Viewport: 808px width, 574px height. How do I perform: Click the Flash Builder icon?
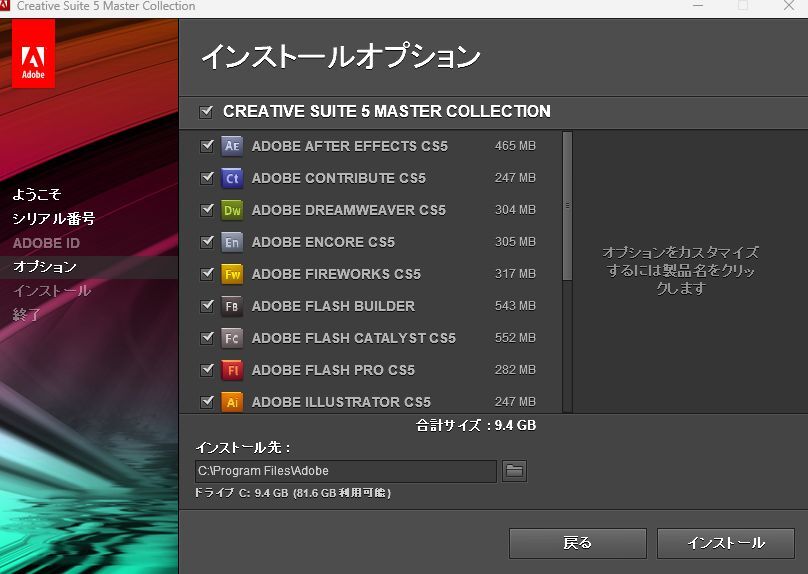tap(232, 306)
